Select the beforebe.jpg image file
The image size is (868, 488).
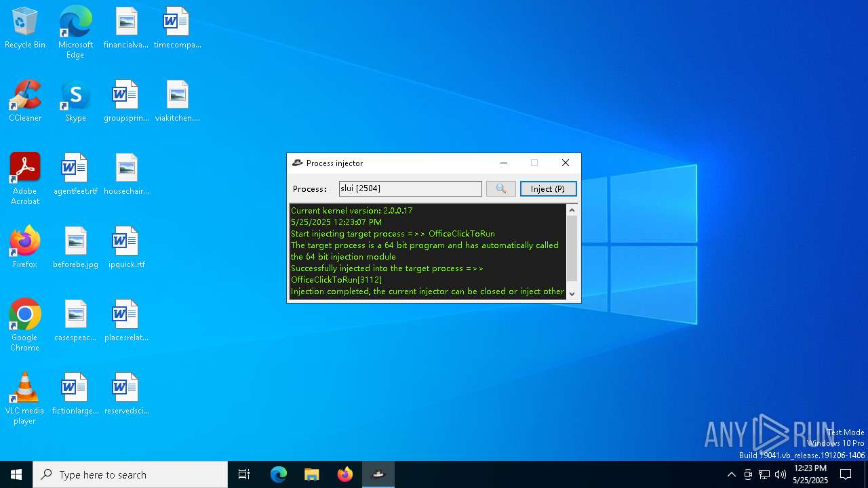(75, 248)
